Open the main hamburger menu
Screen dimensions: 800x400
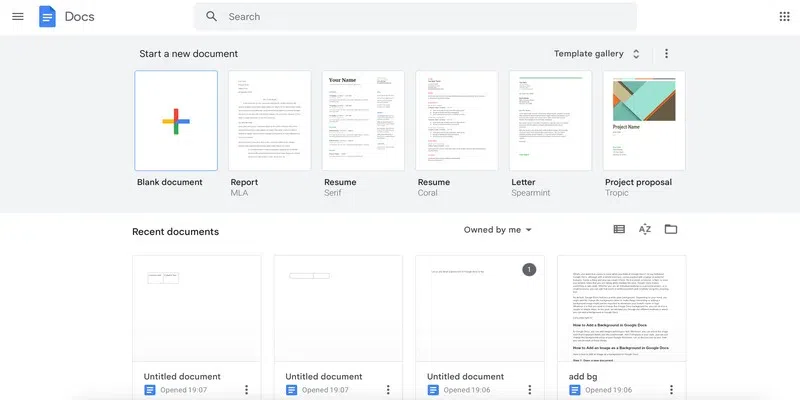(x=18, y=16)
